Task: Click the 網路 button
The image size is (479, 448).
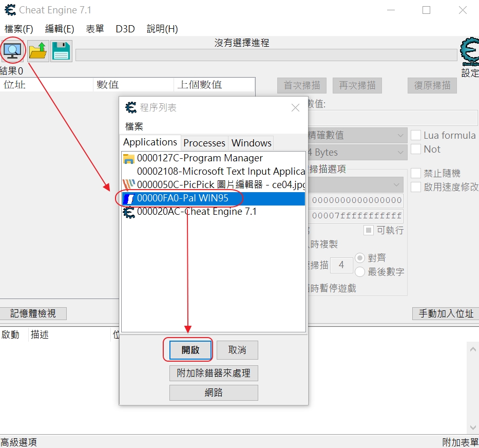Action: coord(214,393)
